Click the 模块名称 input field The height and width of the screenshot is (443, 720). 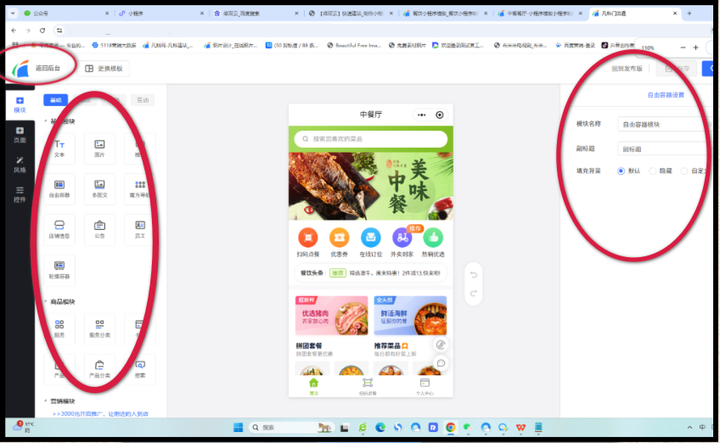663,124
